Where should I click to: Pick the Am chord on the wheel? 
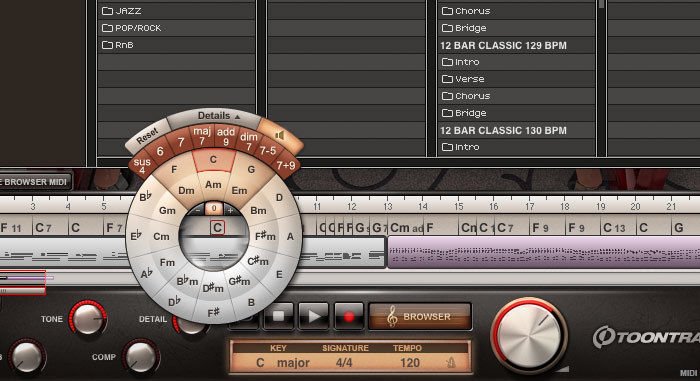pyautogui.click(x=213, y=184)
